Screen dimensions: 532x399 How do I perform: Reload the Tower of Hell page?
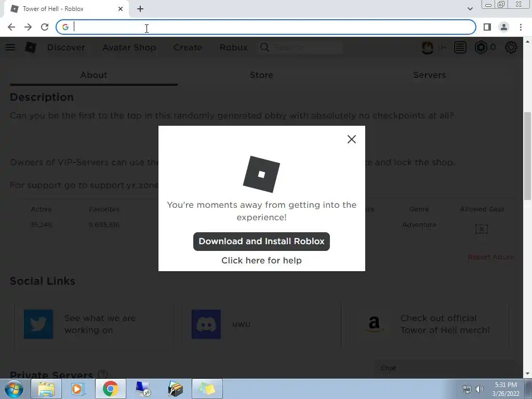(45, 27)
